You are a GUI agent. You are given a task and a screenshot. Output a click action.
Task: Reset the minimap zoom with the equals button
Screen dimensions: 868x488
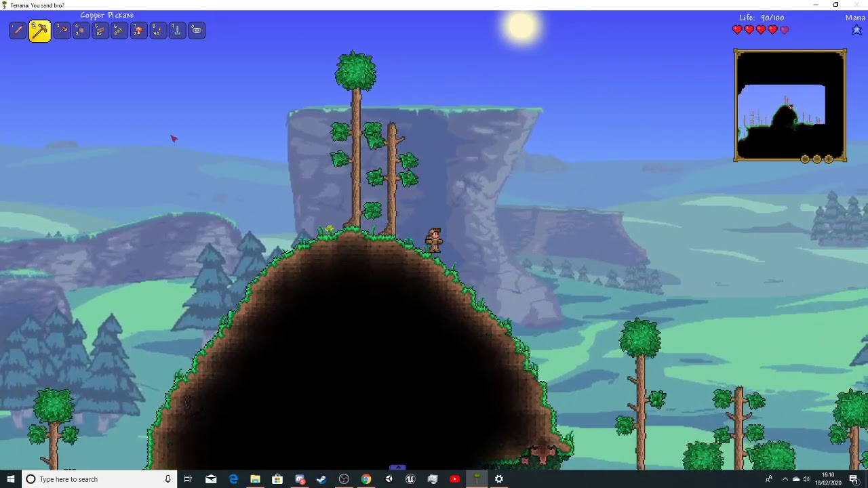(805, 159)
